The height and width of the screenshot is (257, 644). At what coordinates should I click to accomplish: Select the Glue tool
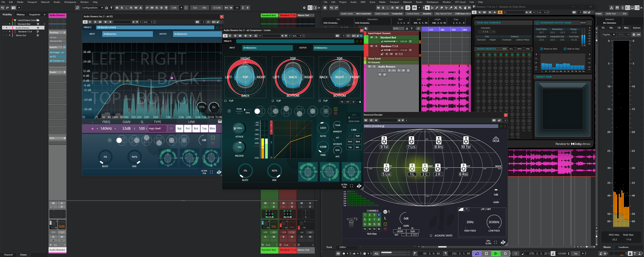pos(451,8)
